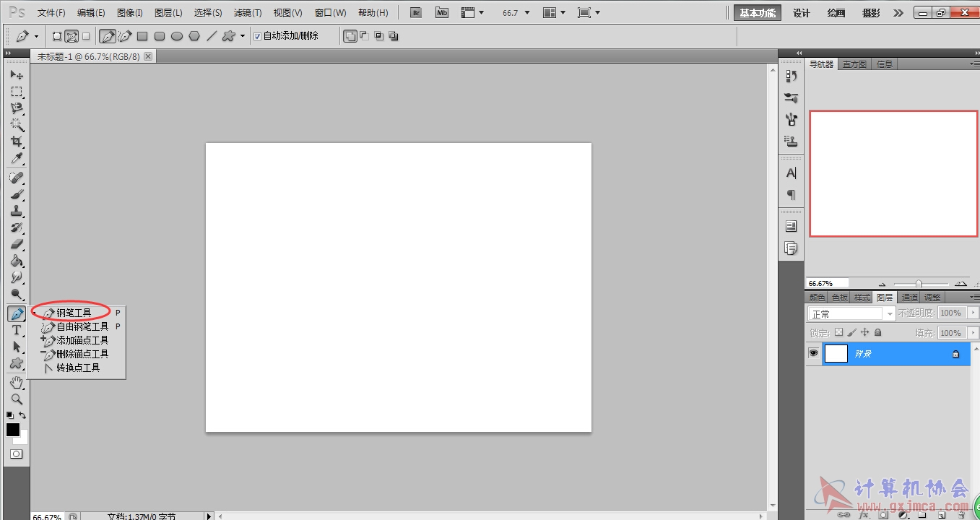Pick Freeform Pen in options bar
This screenshot has width=980, height=520.
pos(125,36)
